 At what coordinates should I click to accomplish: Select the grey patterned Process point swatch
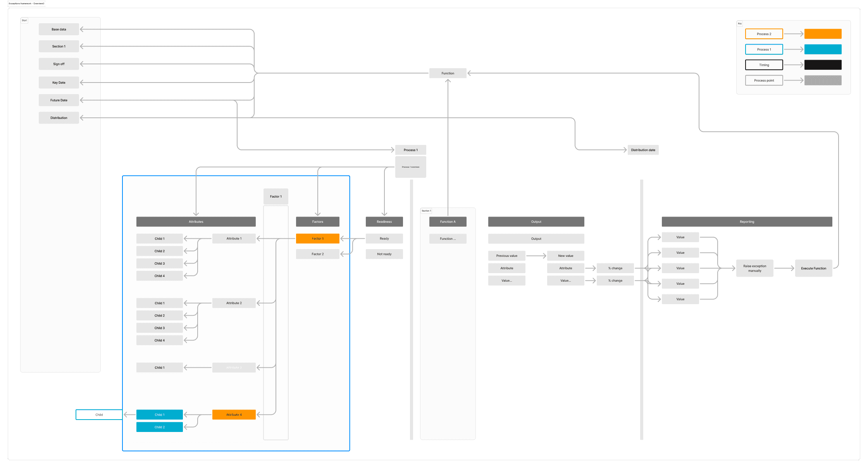click(x=823, y=81)
